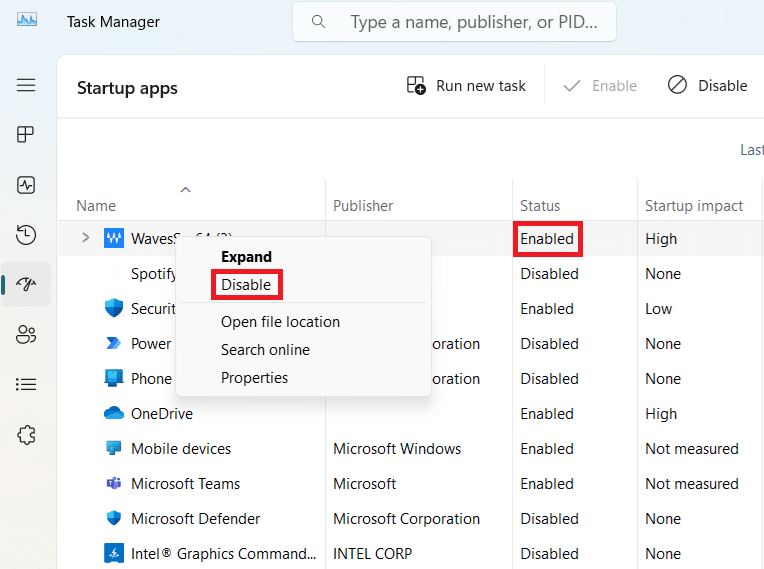Viewport: 764px width, 569px height.
Task: Open the Performance page icon
Action: tap(27, 185)
